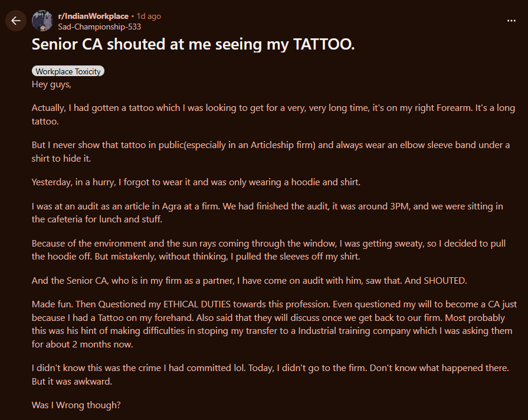Click the word SHOUTED in the post
Viewport: 528px width, 420px height.
pos(447,280)
